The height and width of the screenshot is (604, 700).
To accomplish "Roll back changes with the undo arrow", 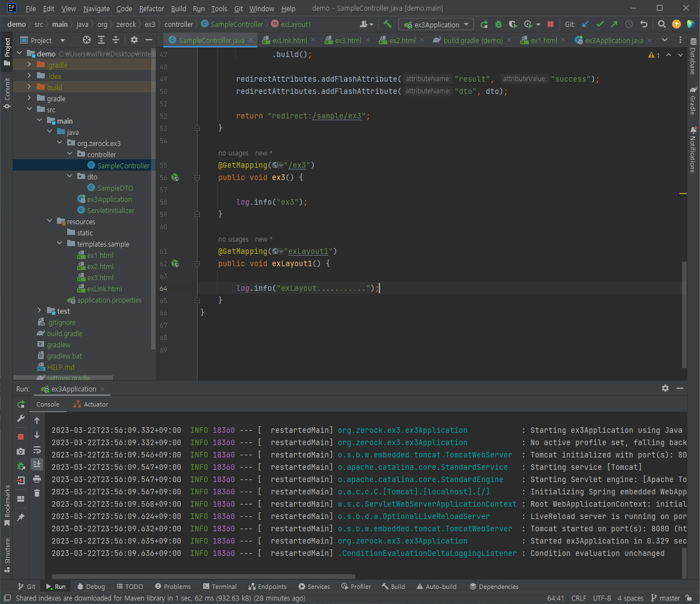I will 643,24.
